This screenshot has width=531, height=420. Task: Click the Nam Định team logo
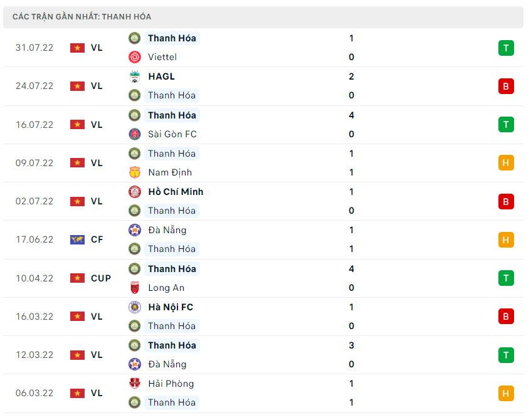point(134,172)
